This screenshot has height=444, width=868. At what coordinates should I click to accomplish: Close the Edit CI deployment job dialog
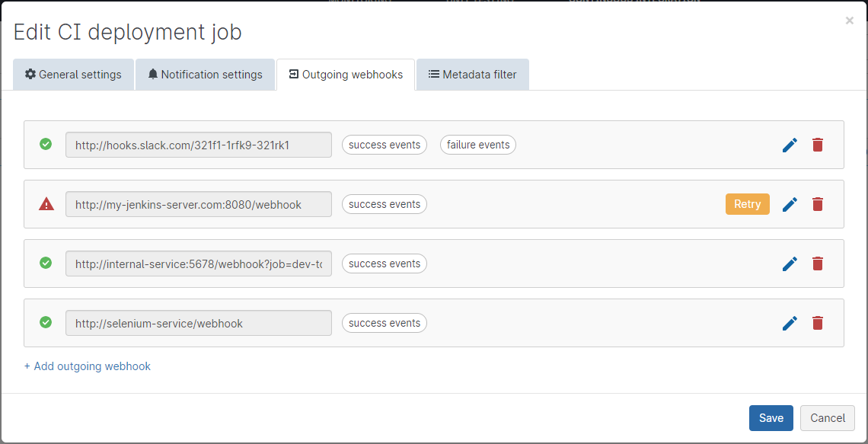849,21
